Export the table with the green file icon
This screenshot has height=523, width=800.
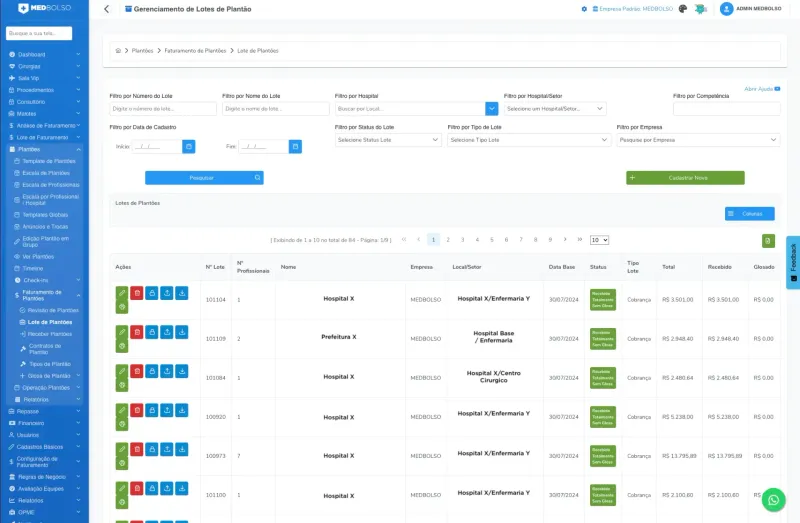[768, 241]
